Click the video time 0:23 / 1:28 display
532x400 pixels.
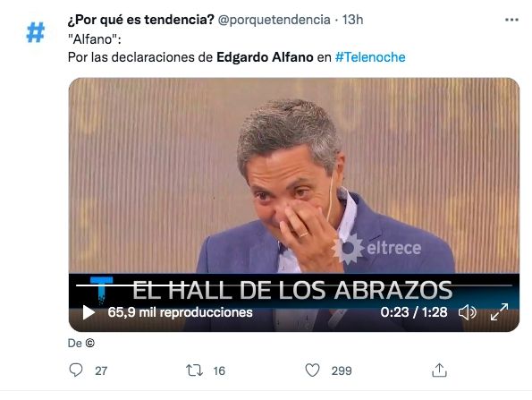coord(414,312)
